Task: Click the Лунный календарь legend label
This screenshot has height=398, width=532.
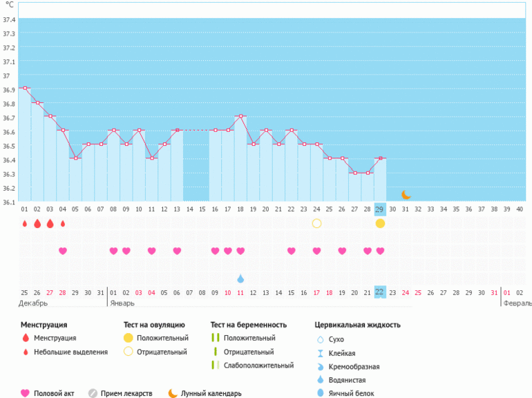Action: [x=211, y=393]
